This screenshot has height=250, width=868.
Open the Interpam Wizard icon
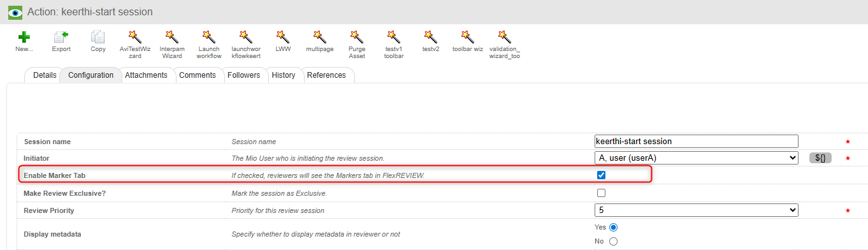(x=171, y=37)
